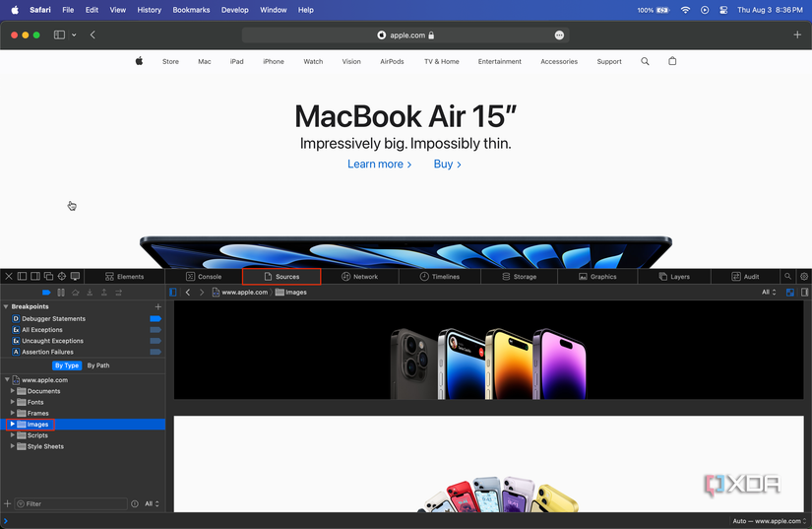Open the Develop menu in menu bar

click(x=234, y=10)
